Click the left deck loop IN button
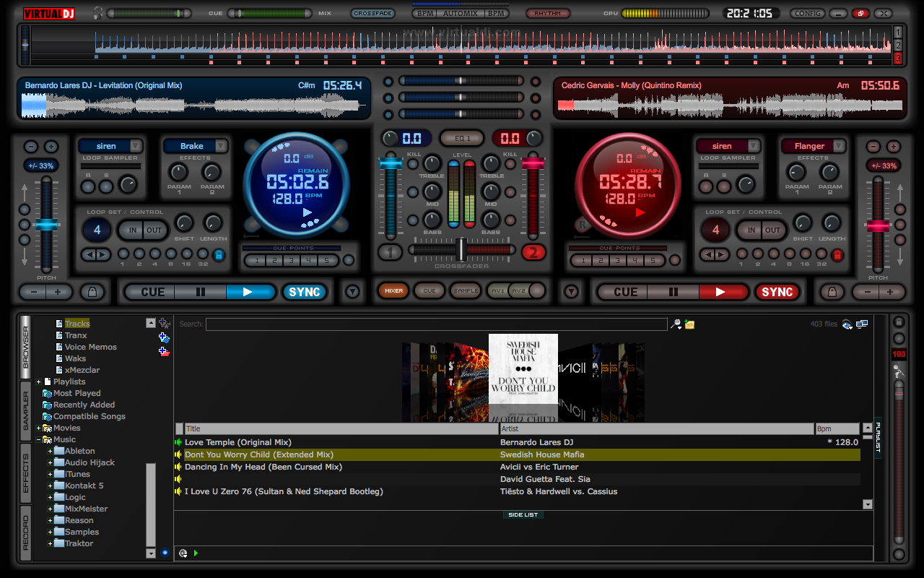The height and width of the screenshot is (578, 924). pyautogui.click(x=132, y=230)
